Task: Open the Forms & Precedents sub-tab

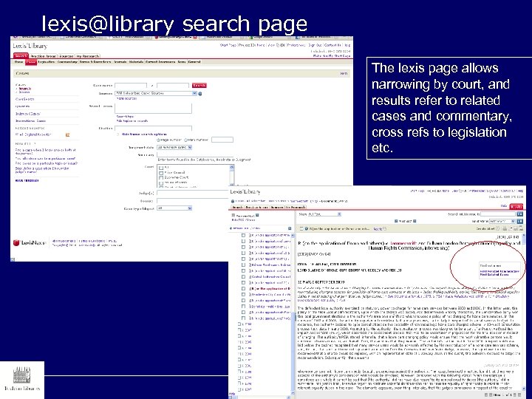Action: coord(95,62)
